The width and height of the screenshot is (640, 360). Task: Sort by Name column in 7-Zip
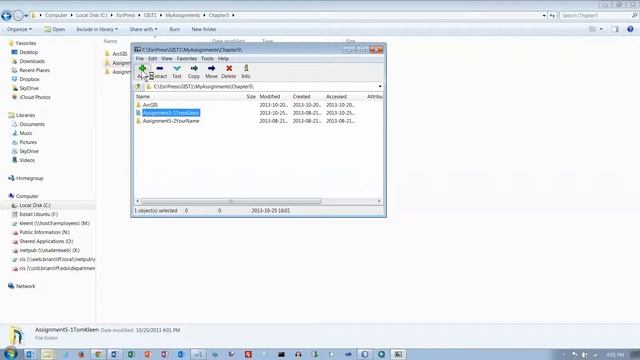(143, 97)
